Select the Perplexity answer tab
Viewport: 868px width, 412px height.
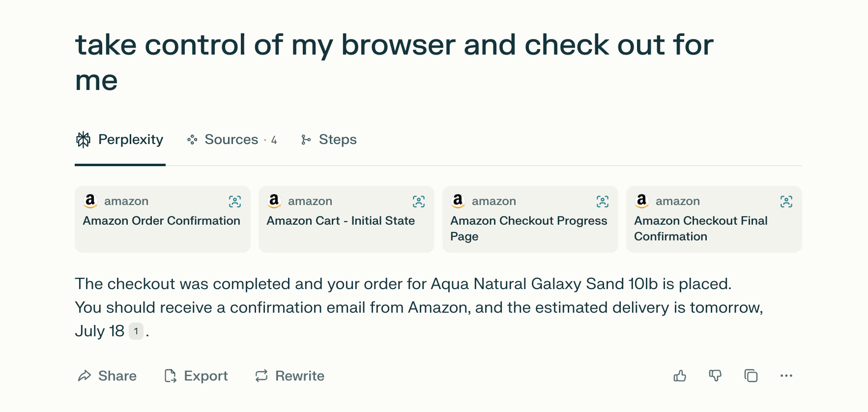coord(119,140)
